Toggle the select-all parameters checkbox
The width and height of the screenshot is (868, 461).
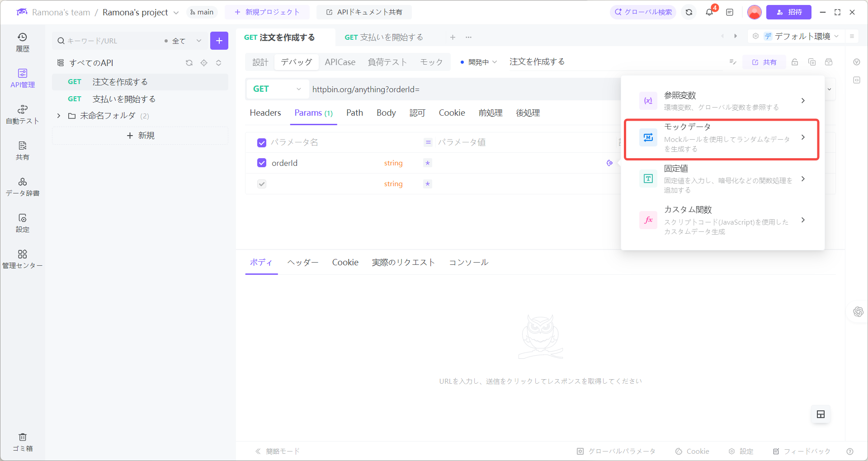point(262,142)
